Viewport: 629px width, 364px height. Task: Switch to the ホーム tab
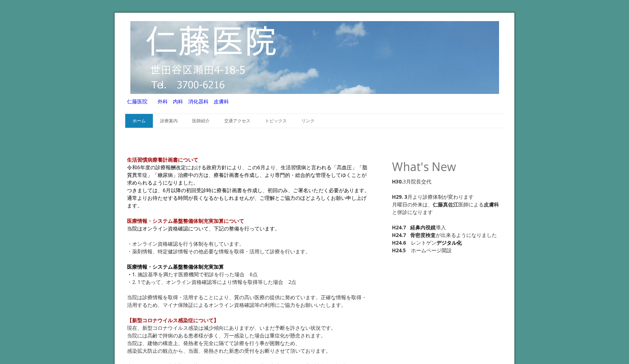click(139, 121)
